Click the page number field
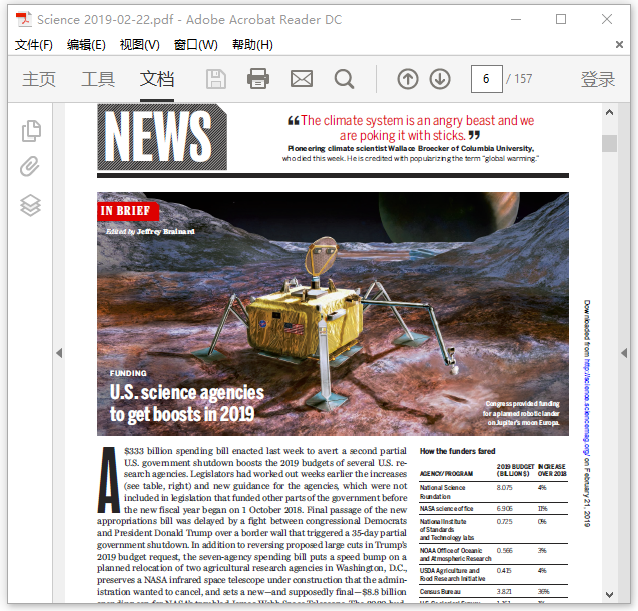The image size is (638, 611). pyautogui.click(x=487, y=79)
